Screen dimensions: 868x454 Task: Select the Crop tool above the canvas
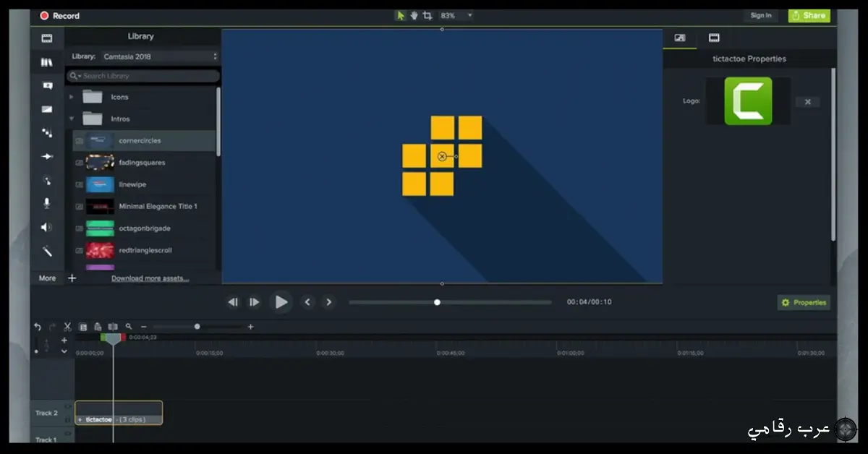coord(427,15)
